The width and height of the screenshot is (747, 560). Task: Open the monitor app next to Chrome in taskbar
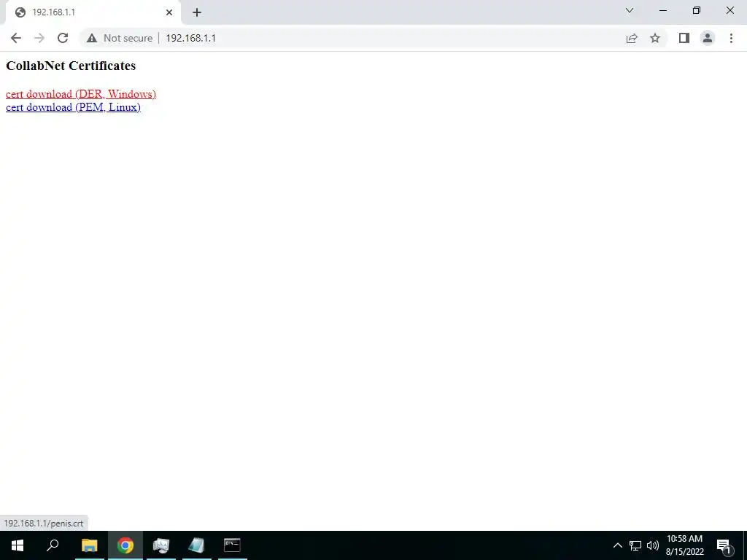coord(161,545)
